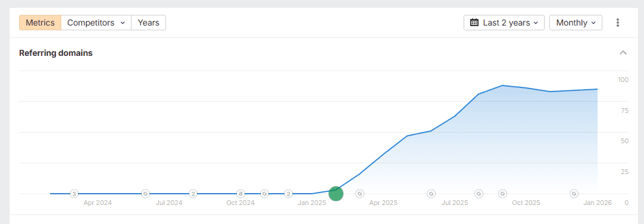Click the Referring domains heading

point(56,53)
